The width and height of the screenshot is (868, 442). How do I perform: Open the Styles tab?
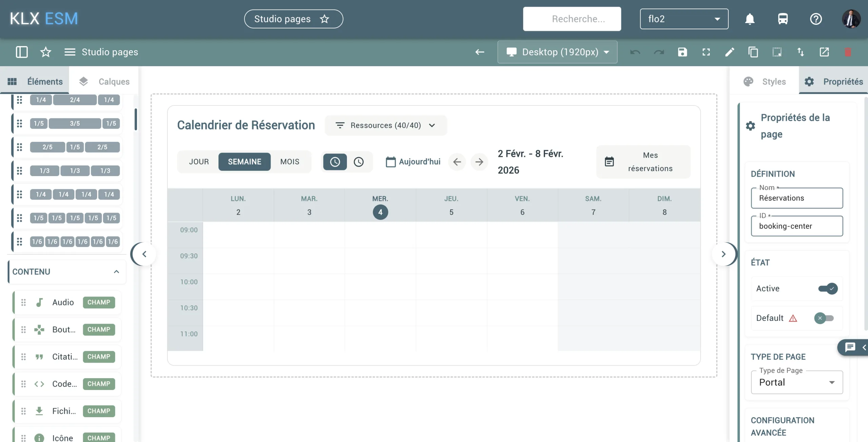(765, 81)
